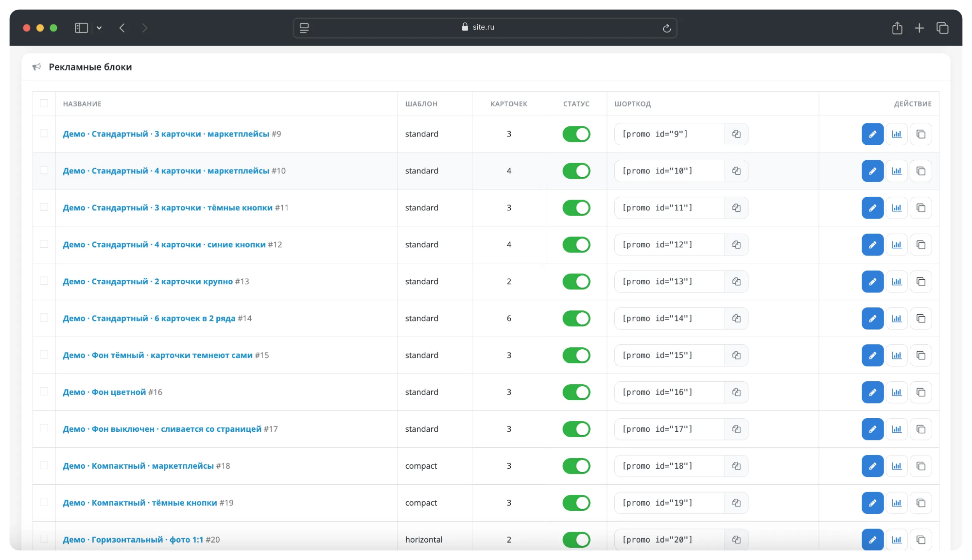View statistics chart for block #14
The height and width of the screenshot is (560, 972).
pos(897,319)
